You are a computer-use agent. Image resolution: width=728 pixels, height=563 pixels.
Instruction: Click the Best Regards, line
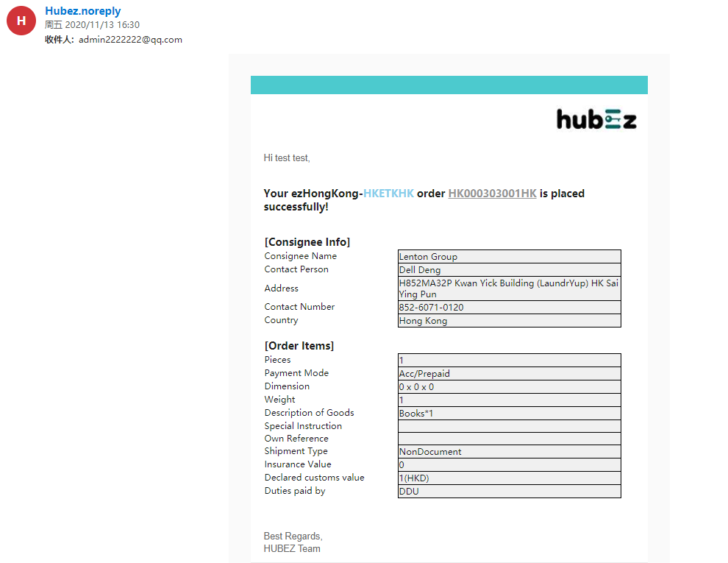click(x=293, y=536)
